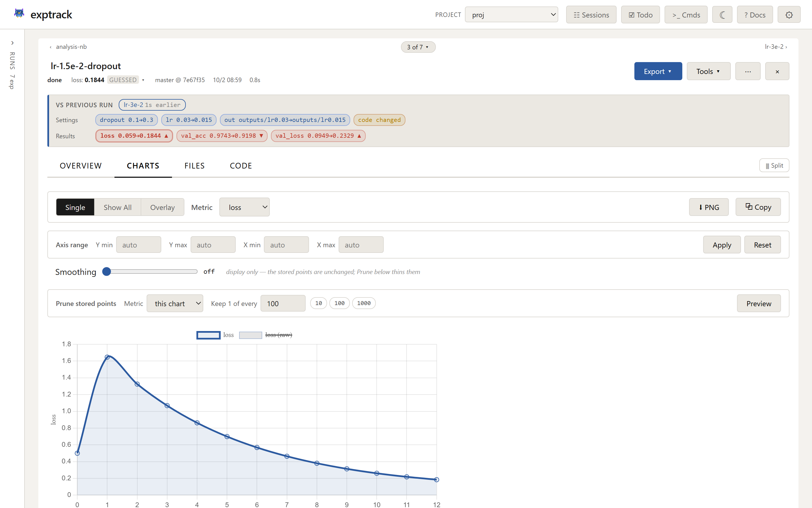Open the Export dropdown menu
Viewport: 812px width, 508px height.
(x=658, y=71)
